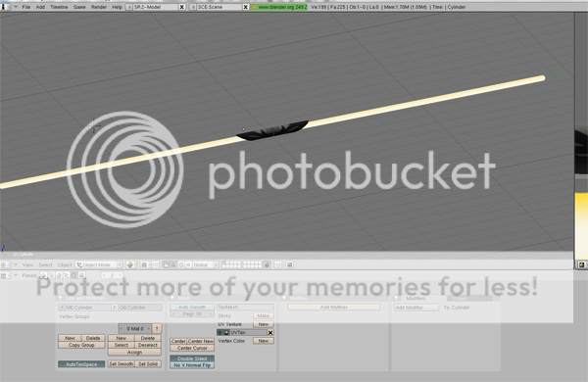Collapse the Link and Materials panel
Viewport: 588px width, 382px height.
(x=61, y=298)
